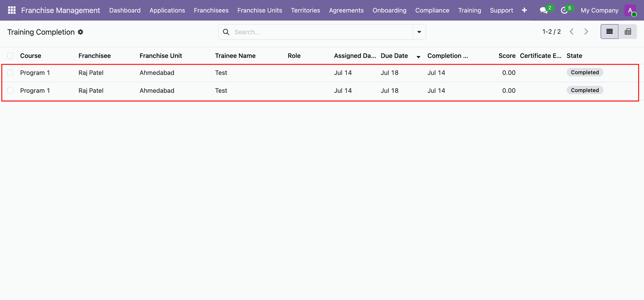The width and height of the screenshot is (644, 300).
Task: Open the Franchisees menu
Action: pyautogui.click(x=211, y=10)
